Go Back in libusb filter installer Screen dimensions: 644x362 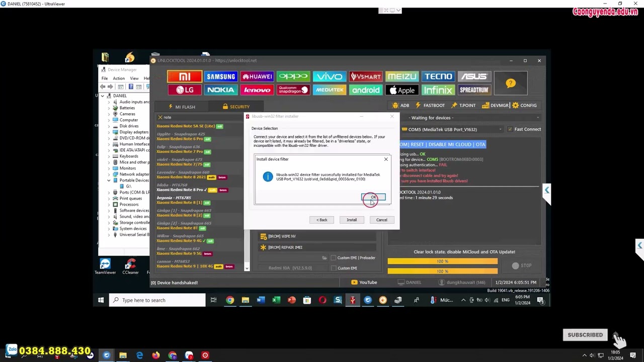tap(322, 220)
